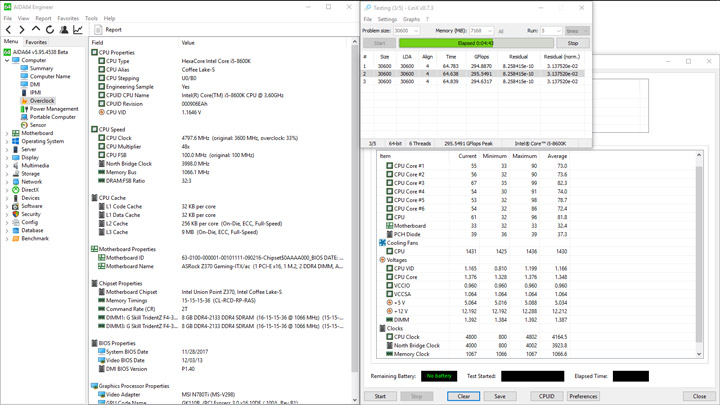Click Save in the stability test window
Screen dimensions: 720x405
click(x=500, y=396)
